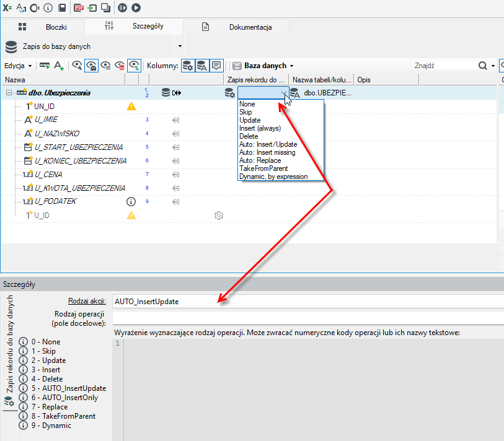Select Insert (always) from the list
The image size is (504, 441).
pos(260,128)
